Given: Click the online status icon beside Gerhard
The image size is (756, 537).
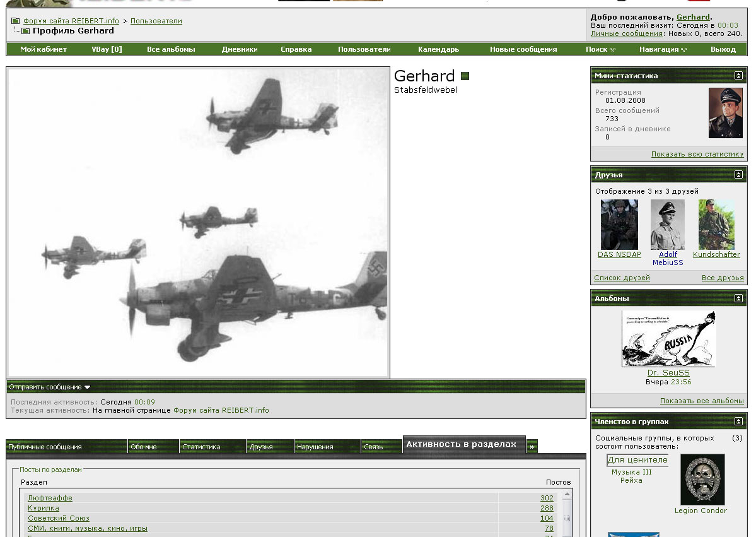Looking at the screenshot, I should click(465, 76).
